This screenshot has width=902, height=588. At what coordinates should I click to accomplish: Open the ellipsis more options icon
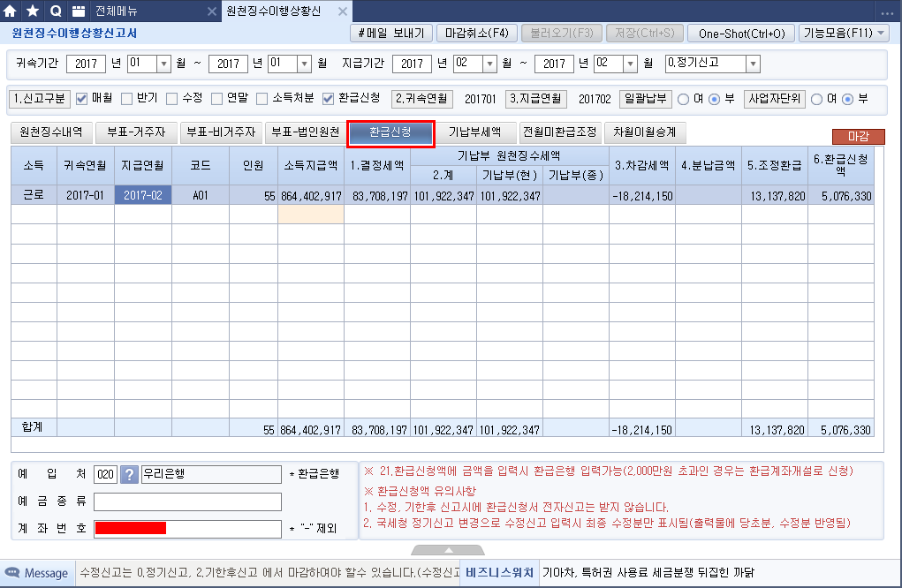point(886,12)
